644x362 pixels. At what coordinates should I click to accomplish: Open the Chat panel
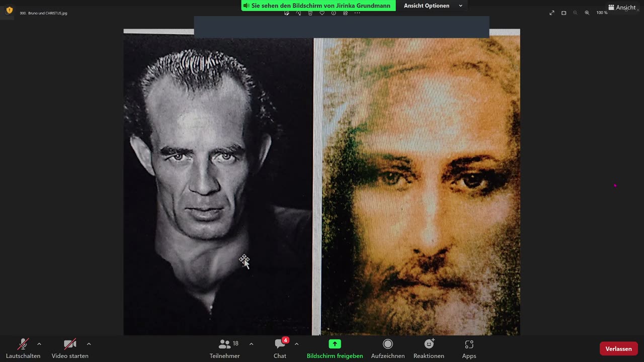coord(280,348)
